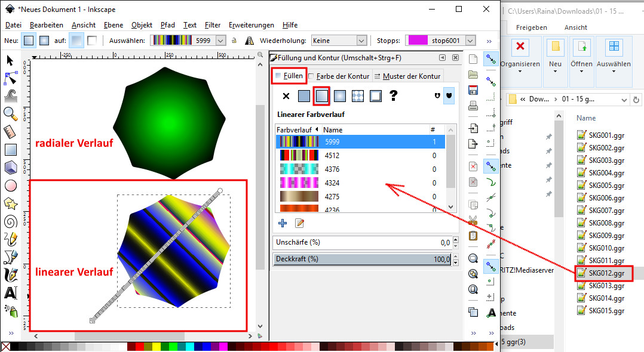Expand Organisieren dropdown in Explorer

[520, 72]
